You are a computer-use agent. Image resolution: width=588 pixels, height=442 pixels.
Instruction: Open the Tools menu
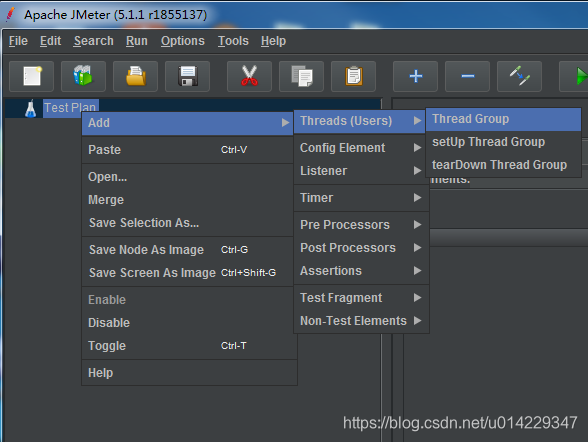pyautogui.click(x=233, y=41)
